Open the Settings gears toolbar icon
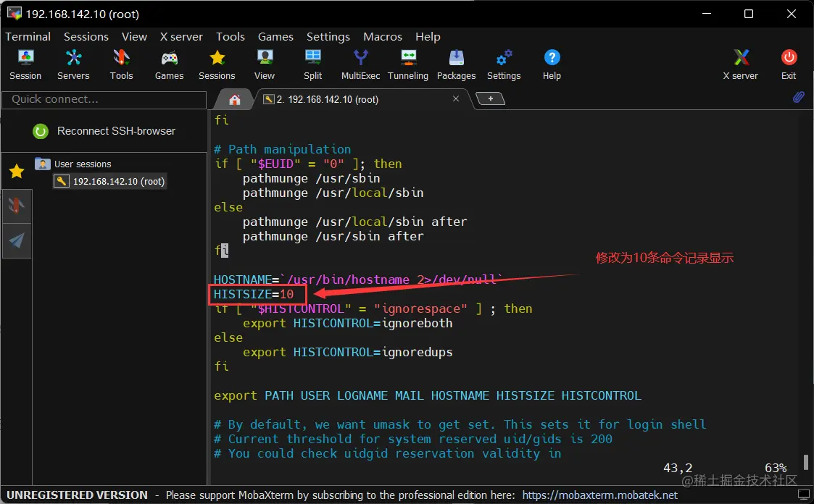The image size is (814, 504). [504, 65]
